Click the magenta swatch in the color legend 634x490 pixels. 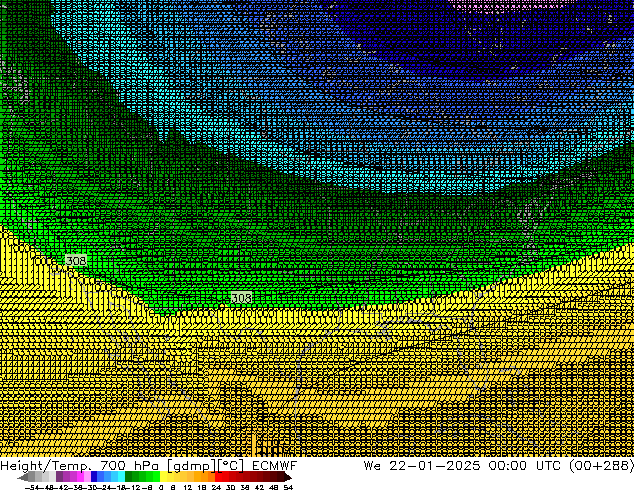coord(80,477)
